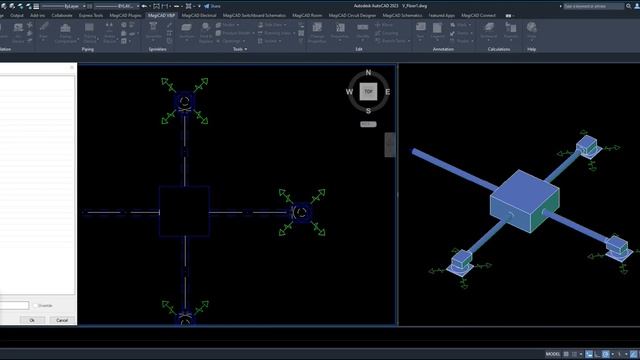Open the MagiCAD Schematics tab

point(402,16)
